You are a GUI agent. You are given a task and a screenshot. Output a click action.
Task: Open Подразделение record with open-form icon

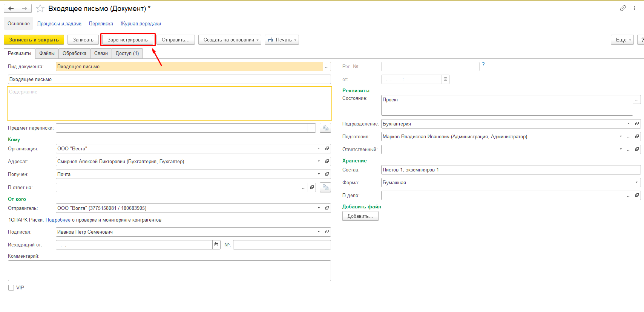(x=637, y=124)
